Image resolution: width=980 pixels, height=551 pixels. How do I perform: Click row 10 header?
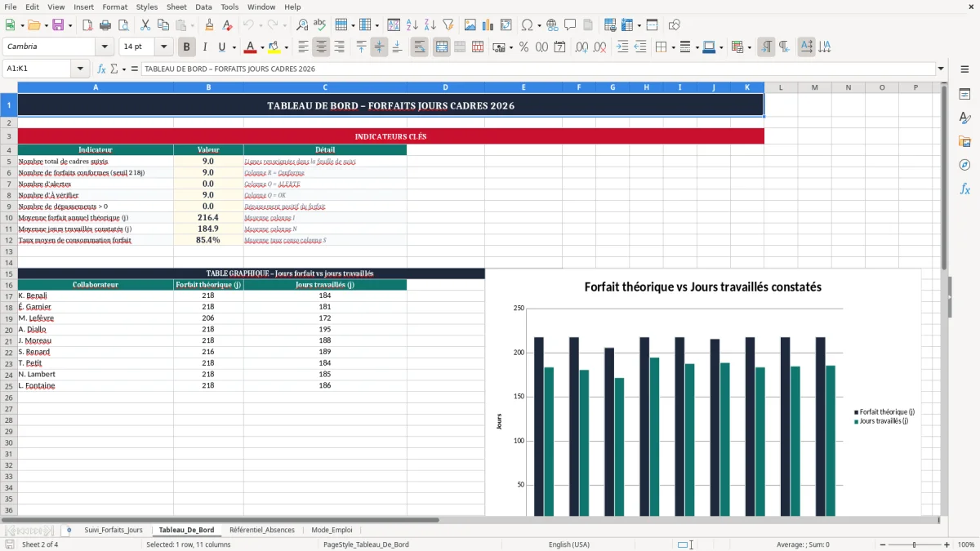point(9,218)
